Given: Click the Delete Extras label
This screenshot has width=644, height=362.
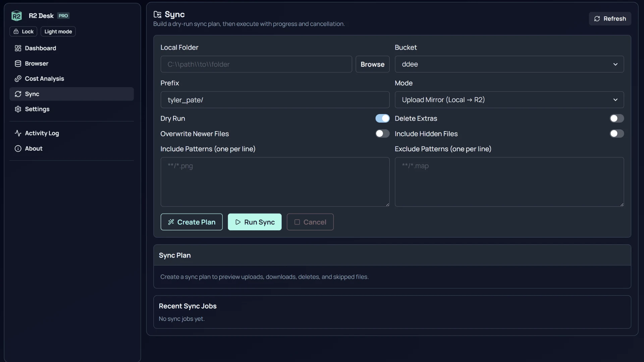Looking at the screenshot, I should click(416, 119).
